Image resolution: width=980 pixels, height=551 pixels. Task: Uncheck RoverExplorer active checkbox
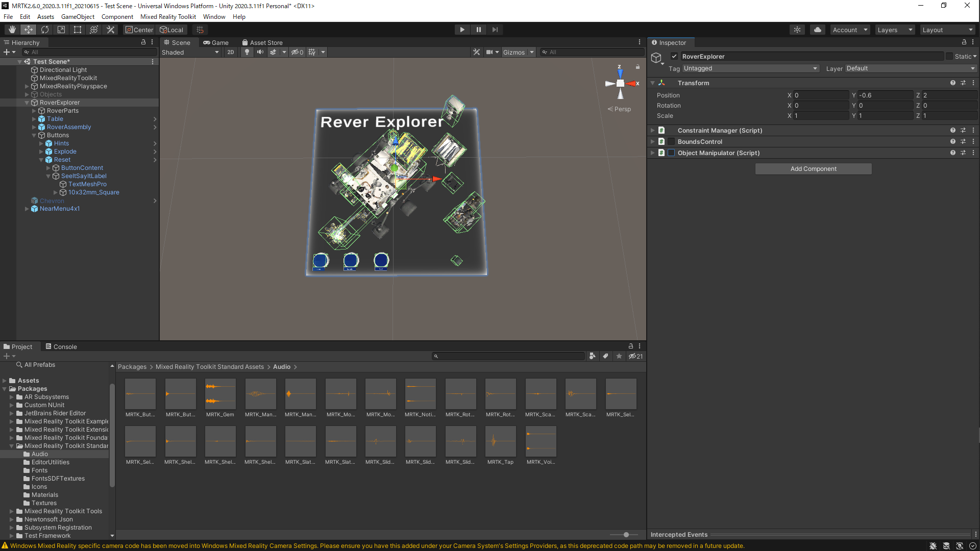pos(674,57)
